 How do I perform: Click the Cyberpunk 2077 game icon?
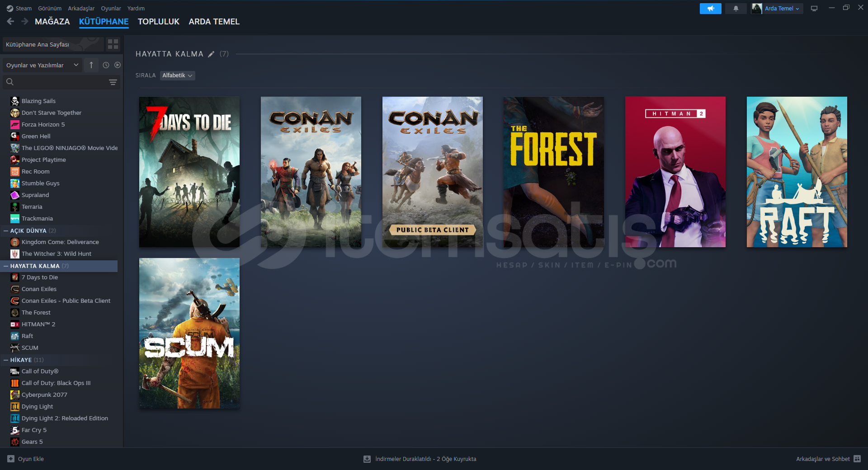pyautogui.click(x=15, y=395)
